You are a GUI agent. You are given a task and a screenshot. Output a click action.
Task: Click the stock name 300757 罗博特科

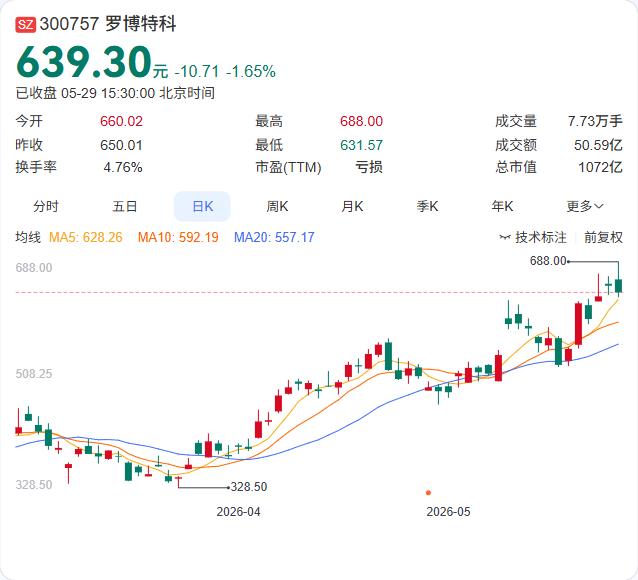[x=108, y=24]
